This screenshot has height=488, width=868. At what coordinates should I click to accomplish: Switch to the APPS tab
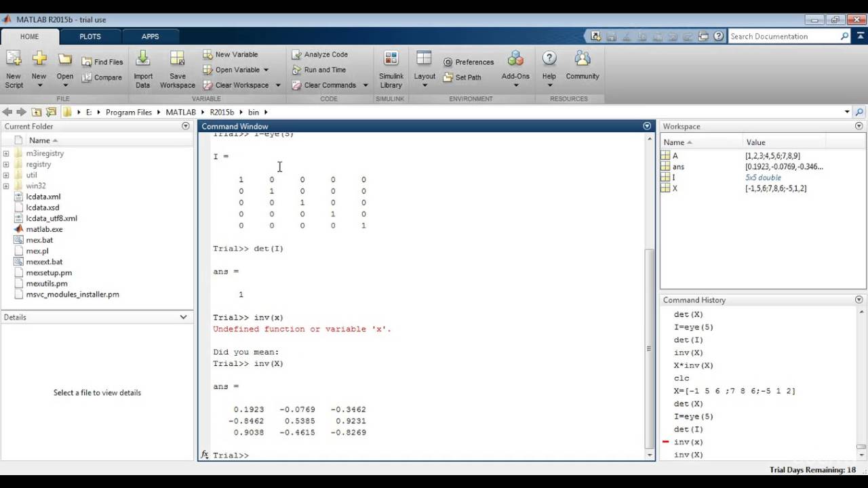(x=151, y=37)
